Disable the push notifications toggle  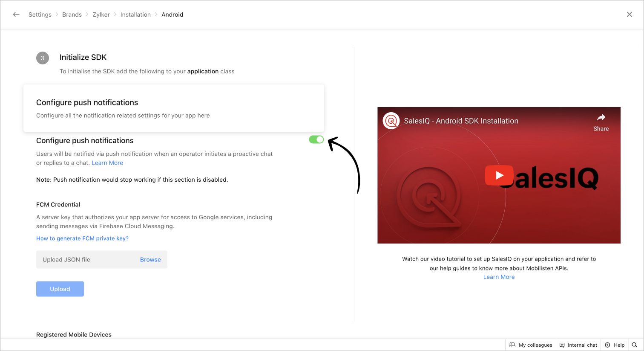[316, 139]
